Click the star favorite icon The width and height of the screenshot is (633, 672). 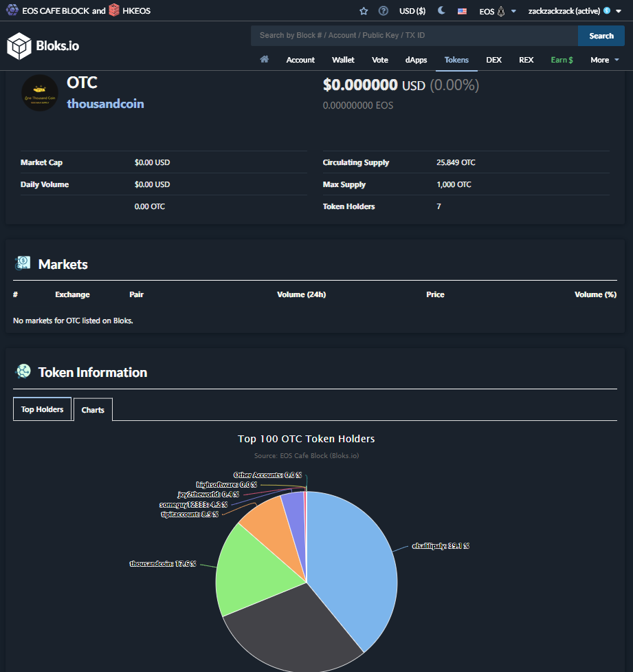(x=364, y=11)
